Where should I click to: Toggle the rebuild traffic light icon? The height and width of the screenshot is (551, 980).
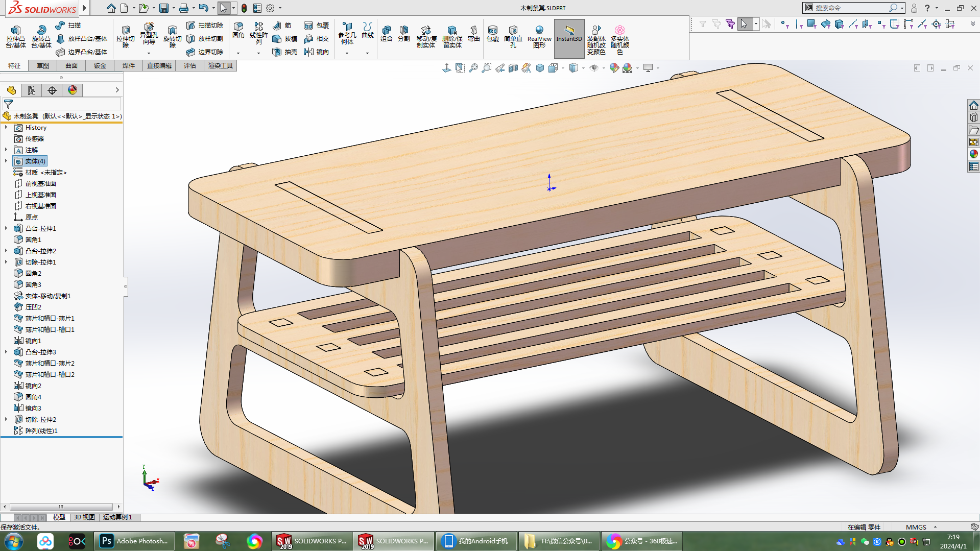point(244,8)
